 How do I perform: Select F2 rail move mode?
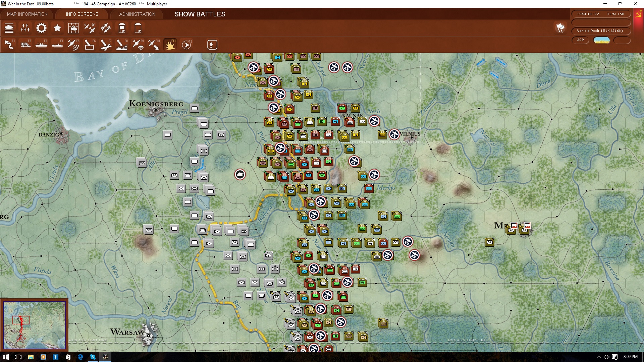point(25,45)
